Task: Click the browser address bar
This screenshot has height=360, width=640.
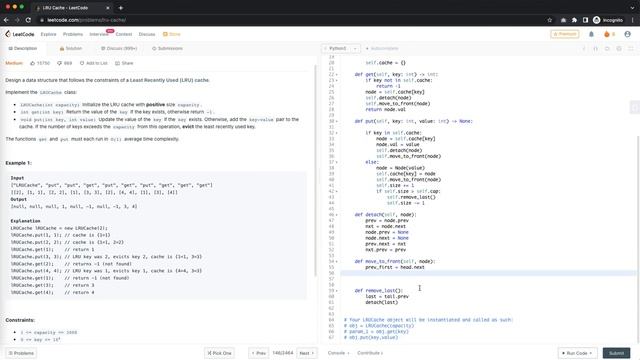Action: (x=286, y=20)
